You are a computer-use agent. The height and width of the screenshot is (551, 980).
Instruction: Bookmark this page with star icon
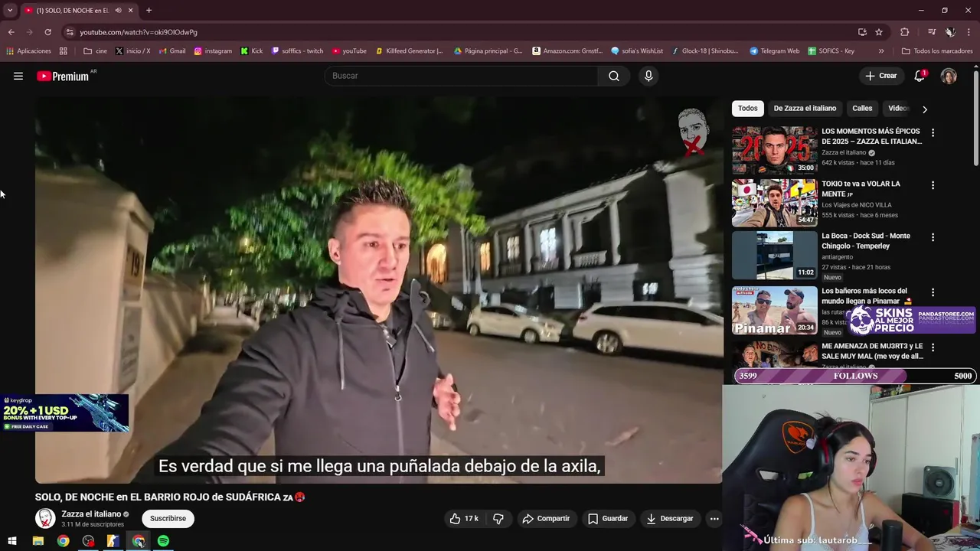point(879,32)
